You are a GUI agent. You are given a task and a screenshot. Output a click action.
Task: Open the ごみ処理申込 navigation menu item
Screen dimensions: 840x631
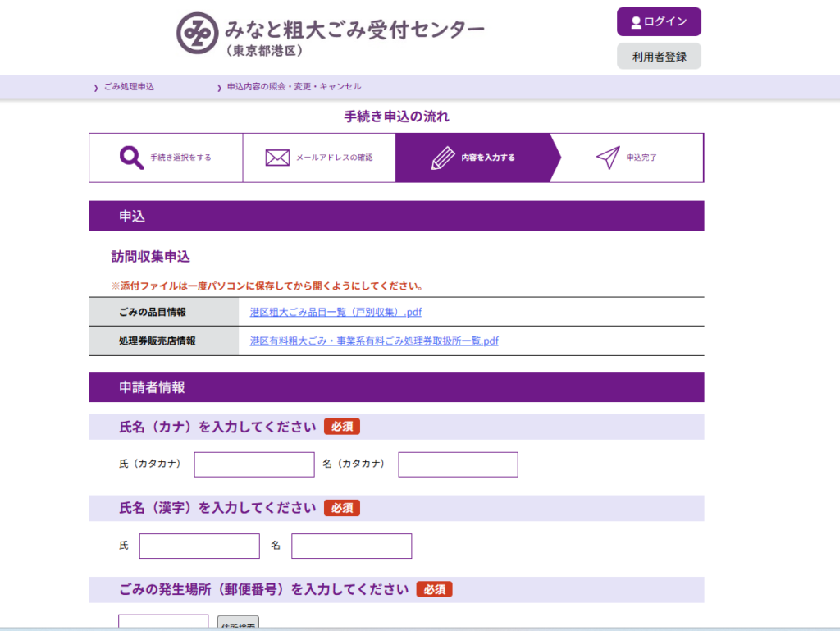(129, 86)
